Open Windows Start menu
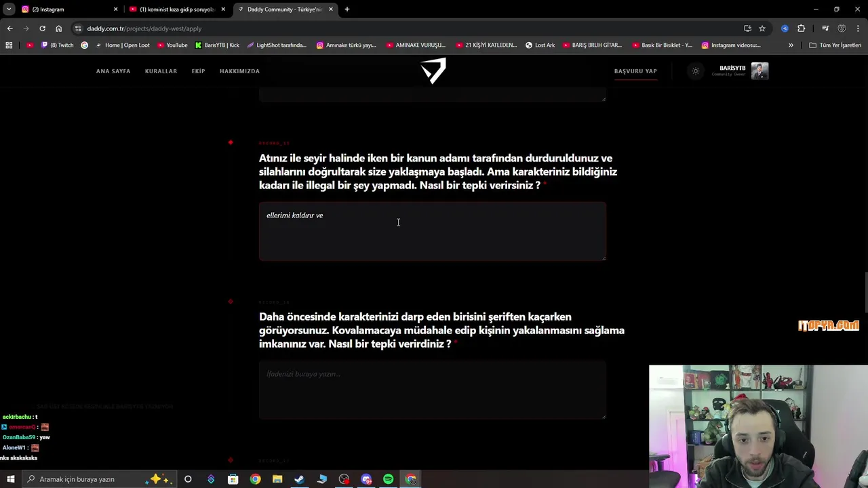 coord(10,479)
